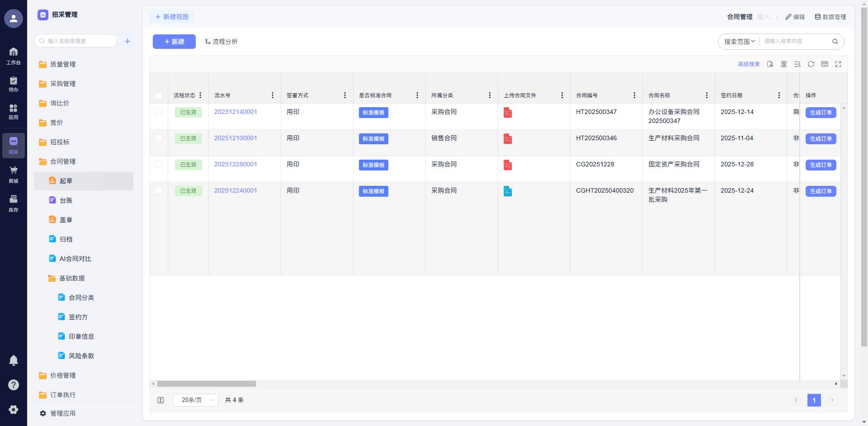Image resolution: width=868 pixels, height=426 pixels.
Task: Open the notification bell in left sidebar
Action: [x=14, y=360]
